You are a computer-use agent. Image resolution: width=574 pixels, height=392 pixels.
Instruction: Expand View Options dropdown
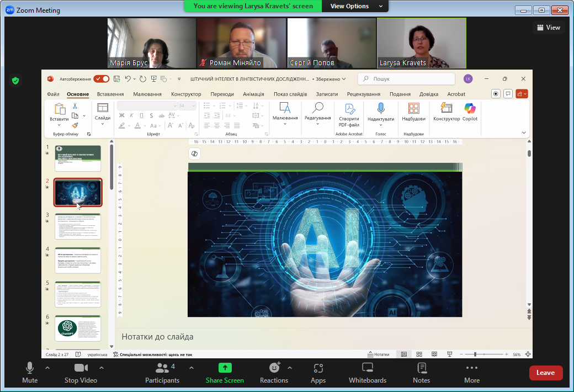tap(354, 6)
